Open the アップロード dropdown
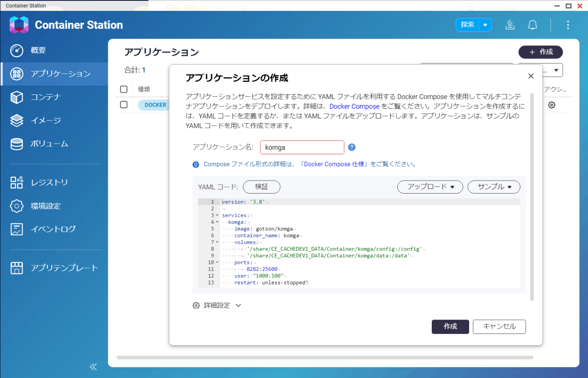The image size is (588, 378). click(x=430, y=186)
